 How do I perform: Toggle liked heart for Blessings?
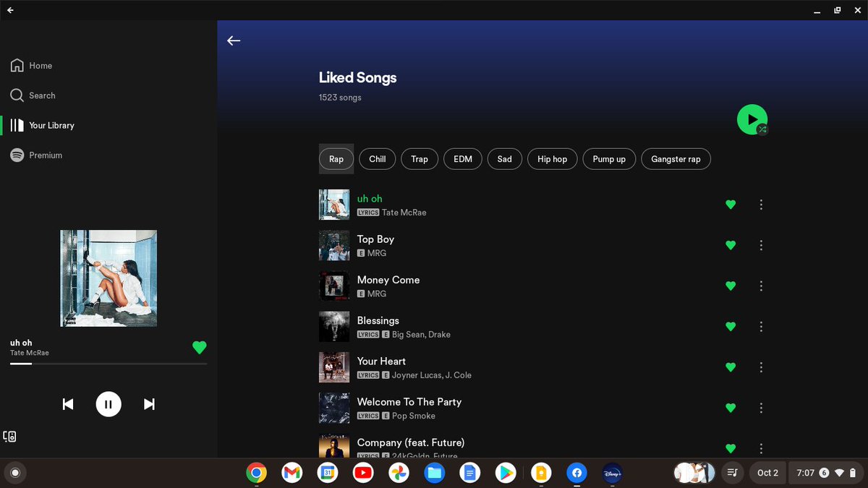coord(731,327)
